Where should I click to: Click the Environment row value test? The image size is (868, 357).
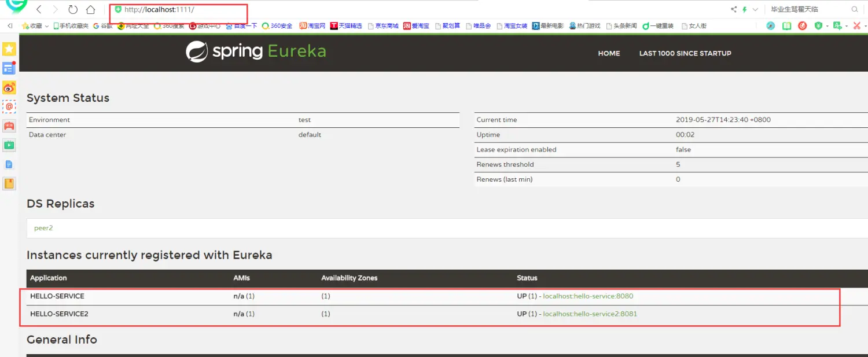tap(304, 120)
